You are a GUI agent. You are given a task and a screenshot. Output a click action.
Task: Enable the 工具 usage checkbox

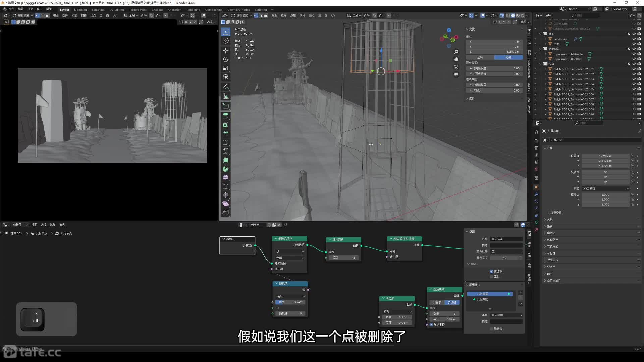click(x=491, y=277)
